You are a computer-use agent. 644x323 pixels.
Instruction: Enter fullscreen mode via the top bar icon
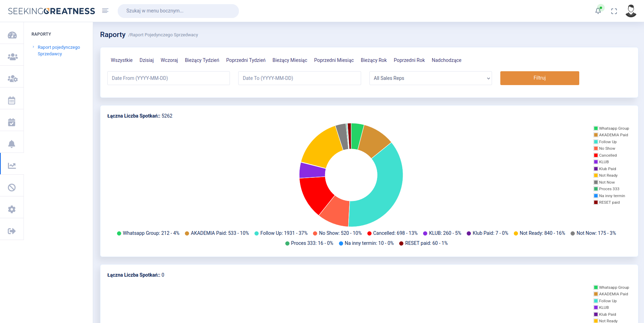(x=615, y=11)
